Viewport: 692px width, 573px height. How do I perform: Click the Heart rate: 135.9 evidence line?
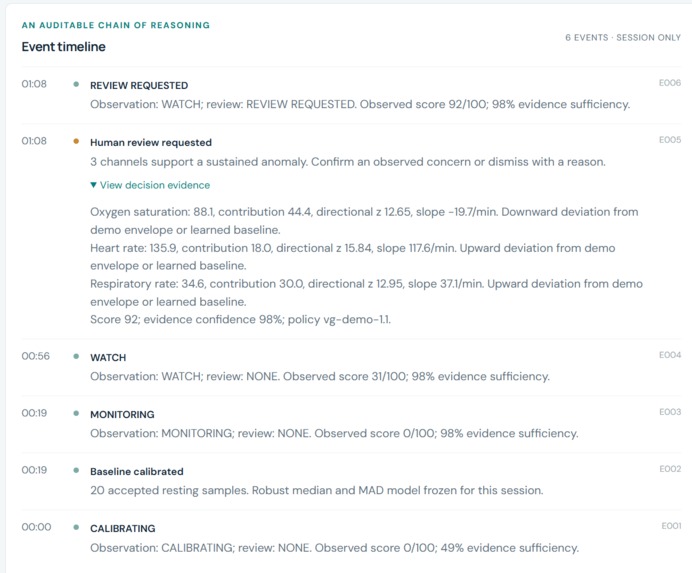pos(353,256)
